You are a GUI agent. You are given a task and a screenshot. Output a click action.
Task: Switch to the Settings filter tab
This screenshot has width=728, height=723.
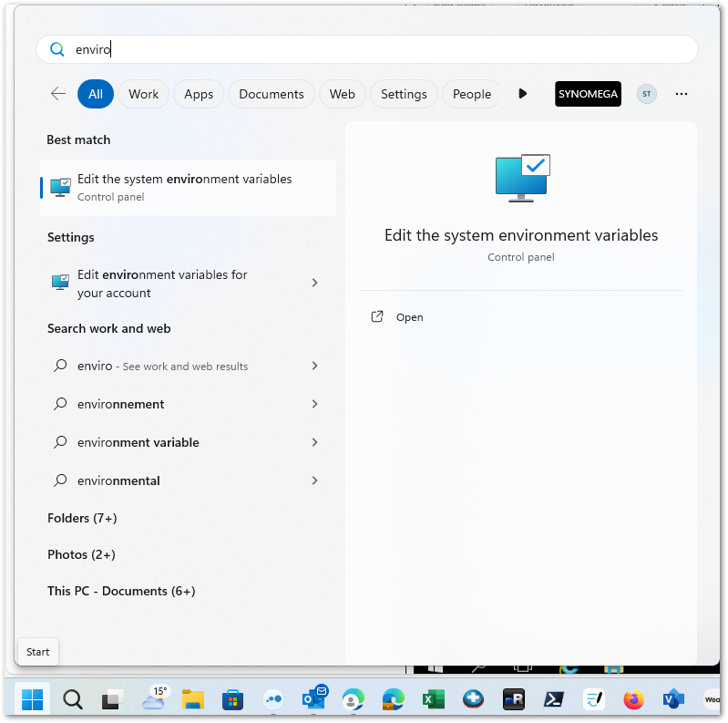coord(404,94)
